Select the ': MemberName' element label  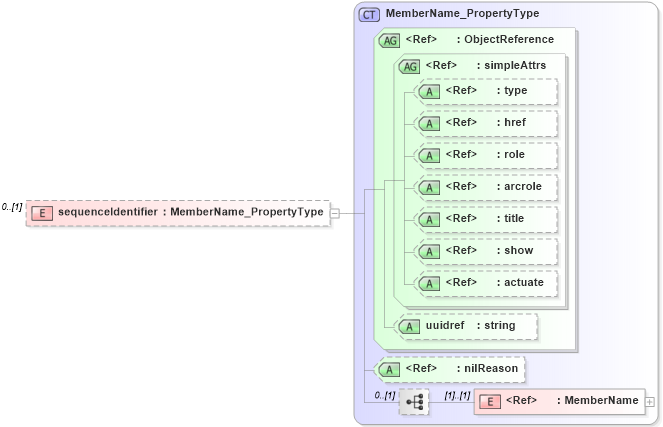(x=597, y=400)
